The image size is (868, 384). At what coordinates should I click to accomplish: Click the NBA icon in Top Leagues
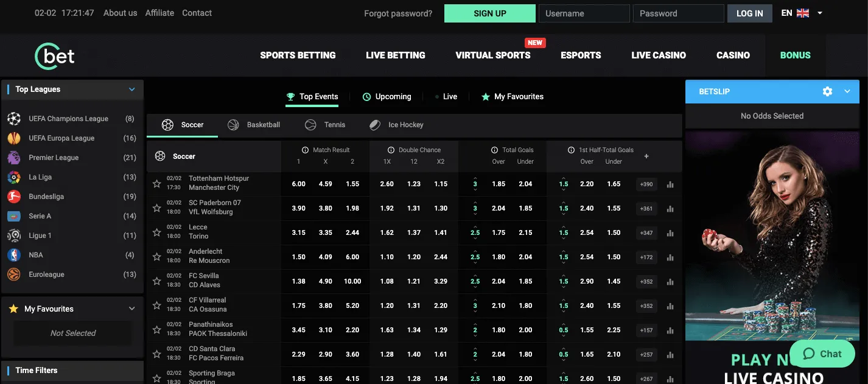(x=14, y=254)
